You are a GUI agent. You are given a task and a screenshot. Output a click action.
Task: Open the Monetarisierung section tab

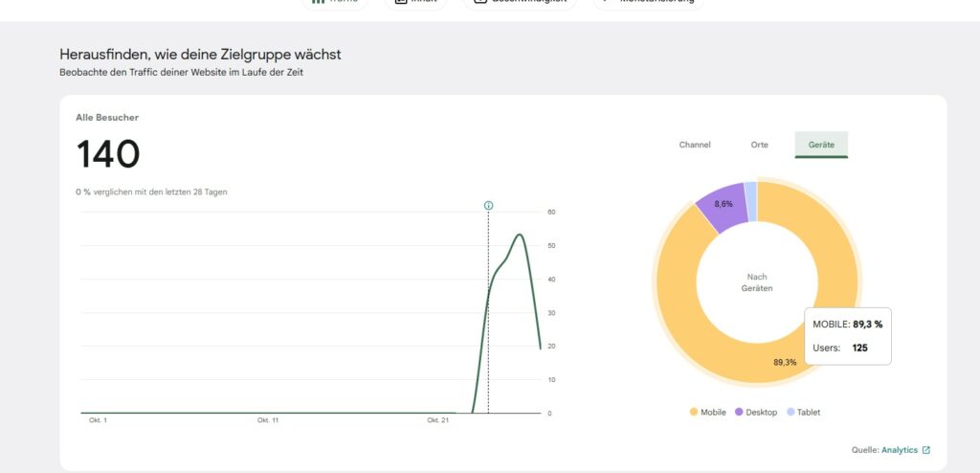649,2
